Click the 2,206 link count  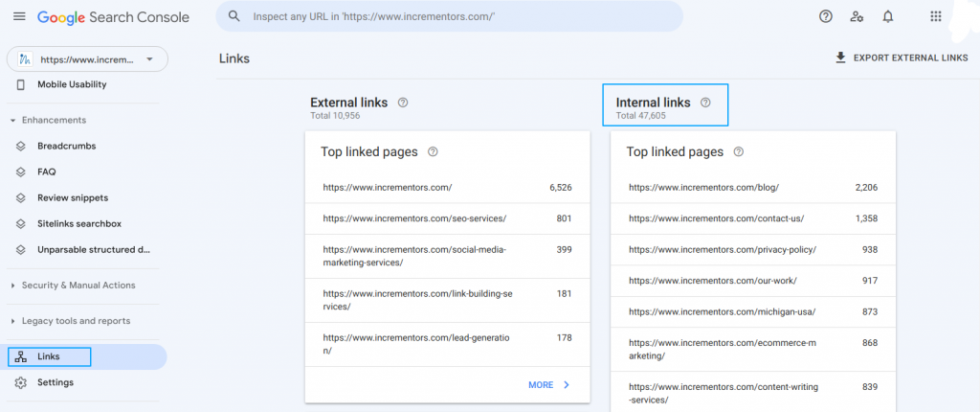[866, 187]
